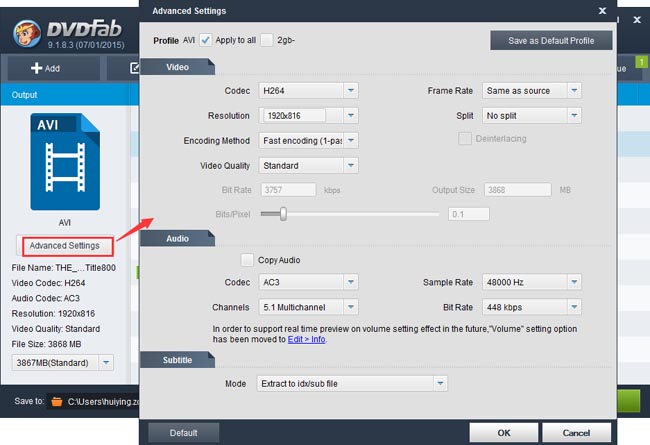Click the Bits/Pixel 0.1 value field
This screenshot has width=650, height=445.
469,214
